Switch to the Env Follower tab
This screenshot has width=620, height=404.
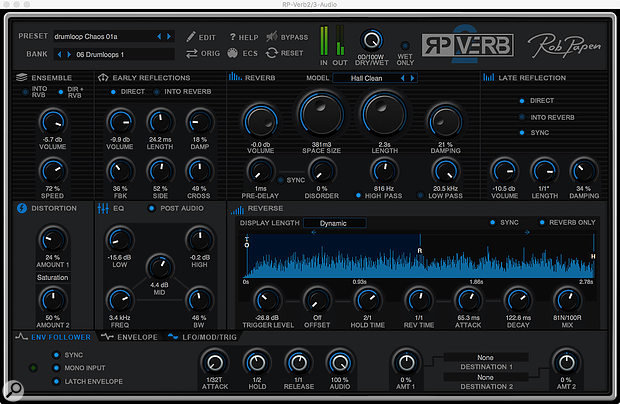(54, 337)
